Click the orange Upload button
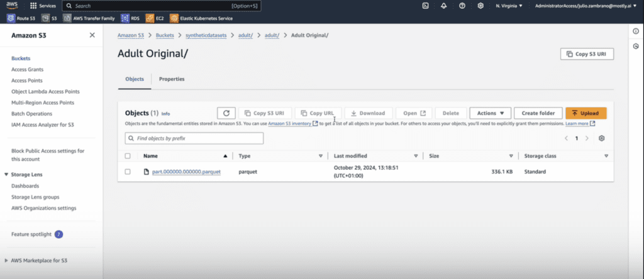 [586, 113]
